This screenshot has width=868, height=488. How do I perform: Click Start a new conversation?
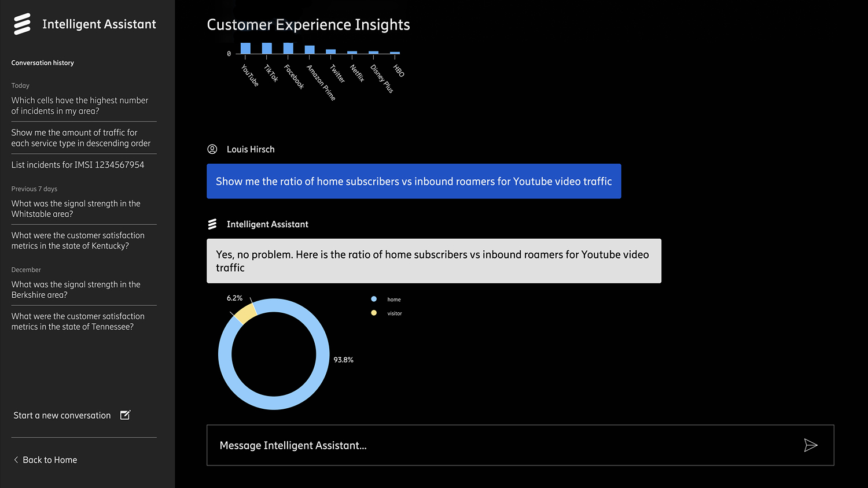[62, 415]
